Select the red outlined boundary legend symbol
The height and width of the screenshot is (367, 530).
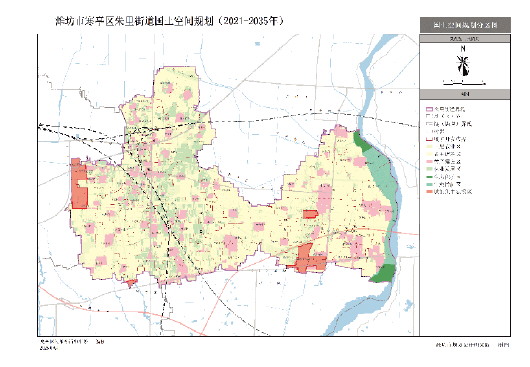click(429, 139)
